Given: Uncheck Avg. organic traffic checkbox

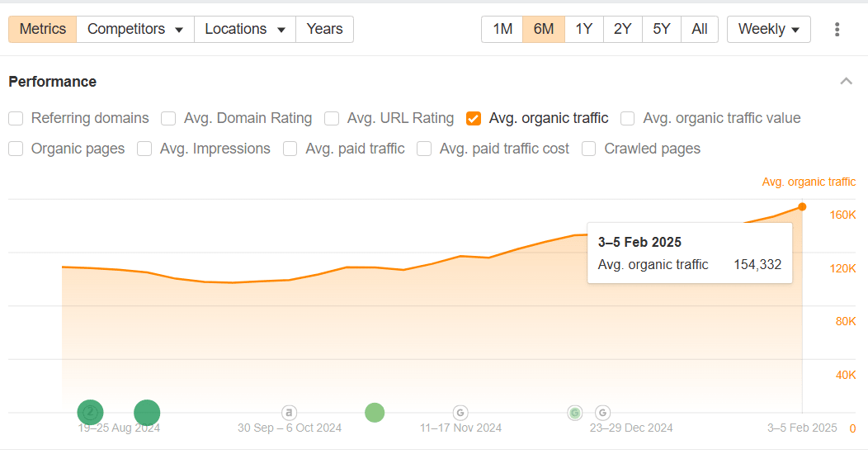Looking at the screenshot, I should point(474,118).
